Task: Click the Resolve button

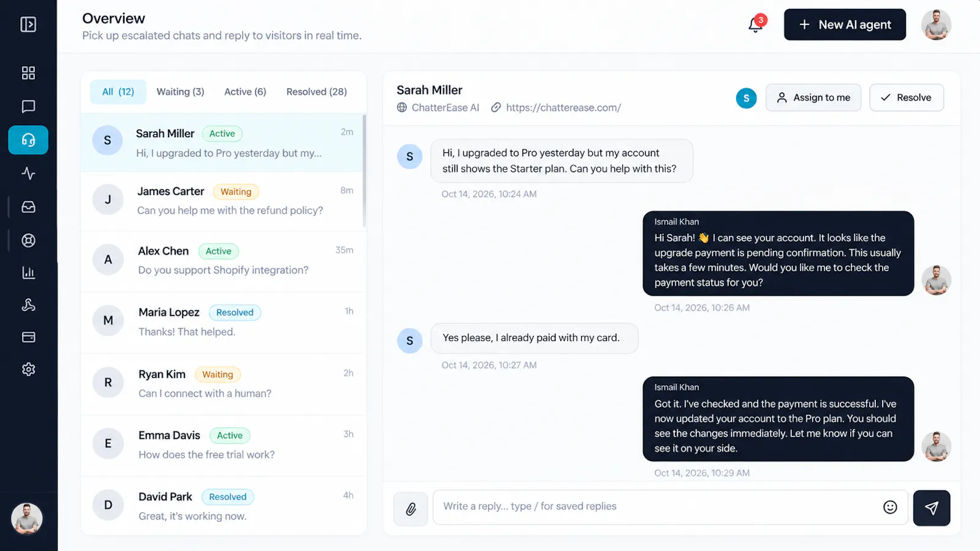Action: pos(907,98)
